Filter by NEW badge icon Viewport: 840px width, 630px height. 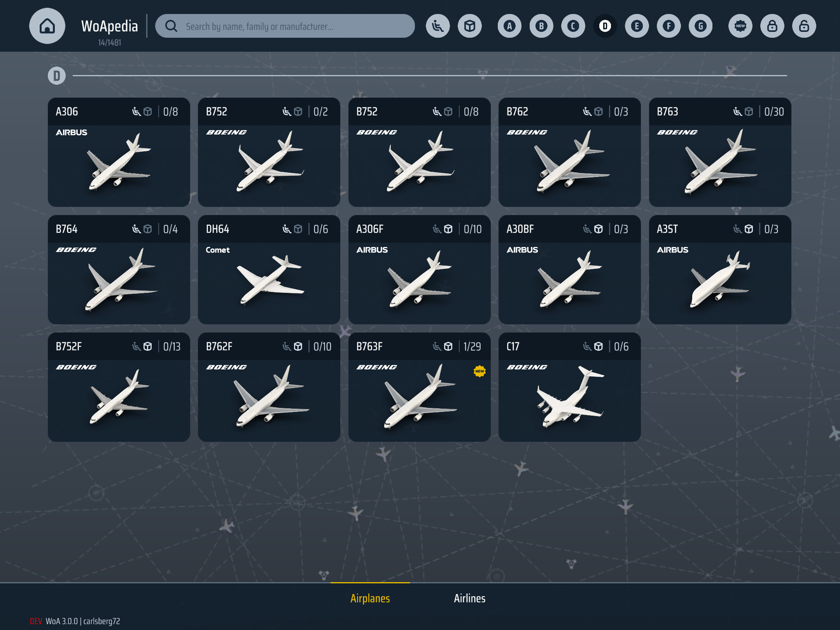(740, 26)
